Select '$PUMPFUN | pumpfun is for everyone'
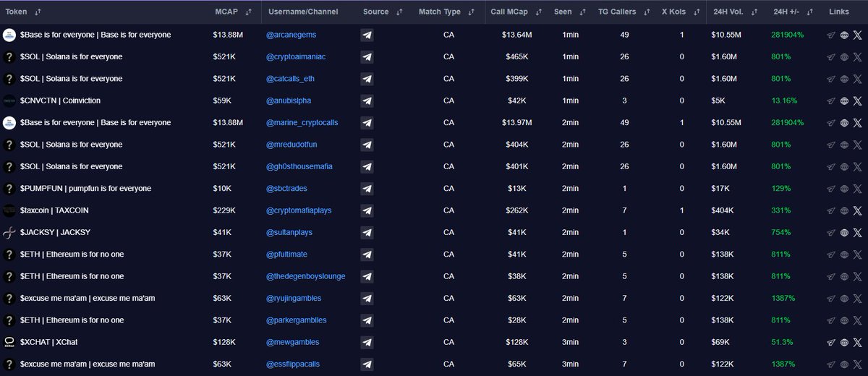 (x=86, y=189)
